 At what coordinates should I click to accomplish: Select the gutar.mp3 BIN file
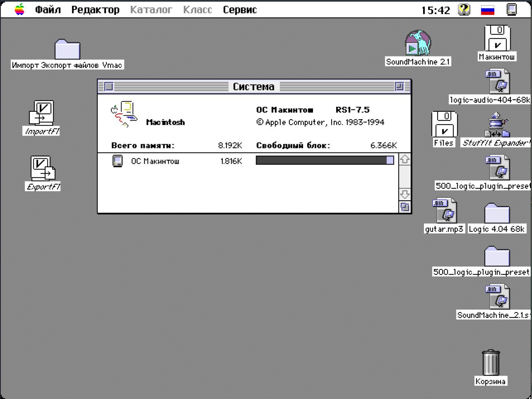click(x=444, y=210)
